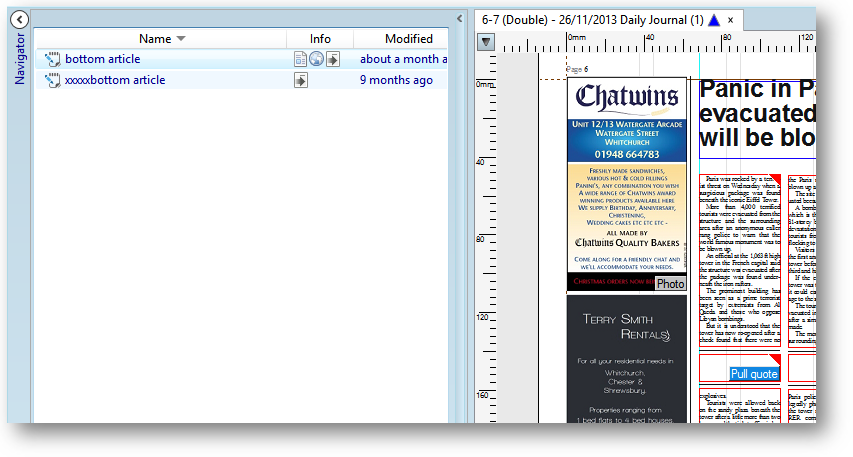Close the Daily Journal document tab

tap(731, 20)
